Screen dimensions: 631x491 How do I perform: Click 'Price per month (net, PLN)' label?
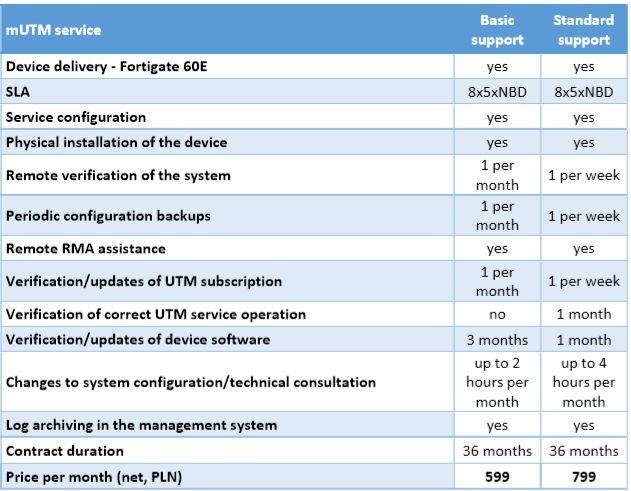coord(94,477)
